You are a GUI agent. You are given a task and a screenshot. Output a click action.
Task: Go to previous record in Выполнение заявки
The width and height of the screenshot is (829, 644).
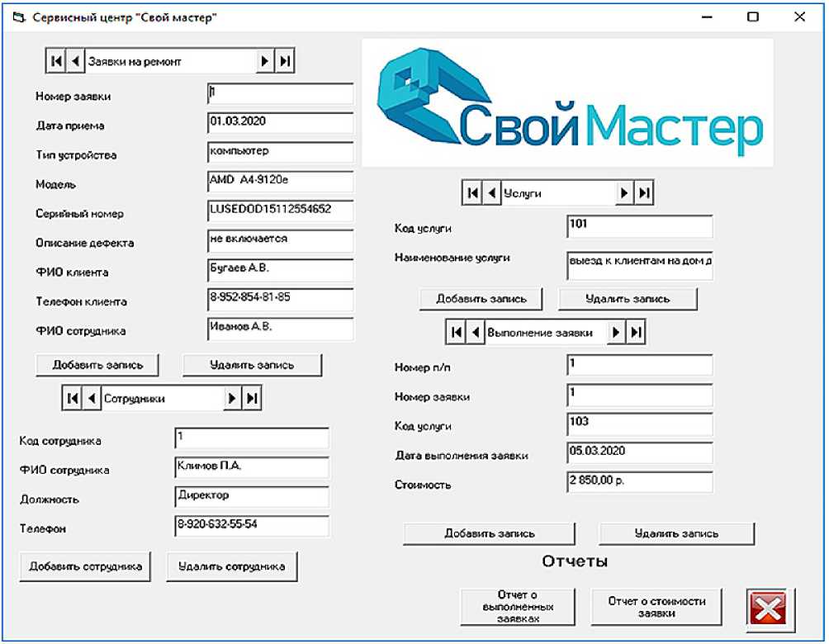click(x=476, y=333)
